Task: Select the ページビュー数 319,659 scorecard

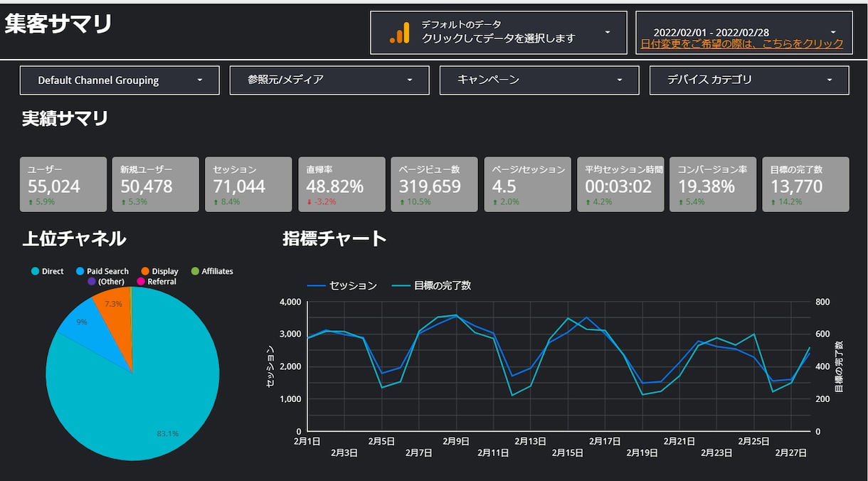Action: (435, 184)
